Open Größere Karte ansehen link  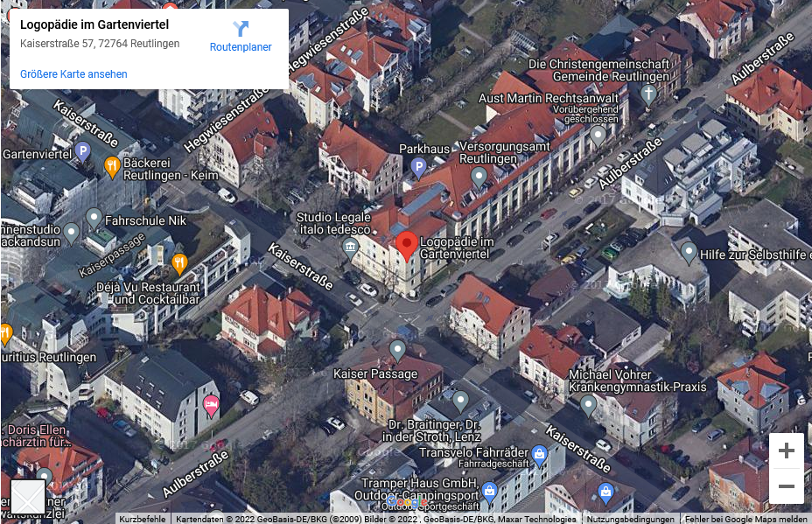(x=73, y=74)
